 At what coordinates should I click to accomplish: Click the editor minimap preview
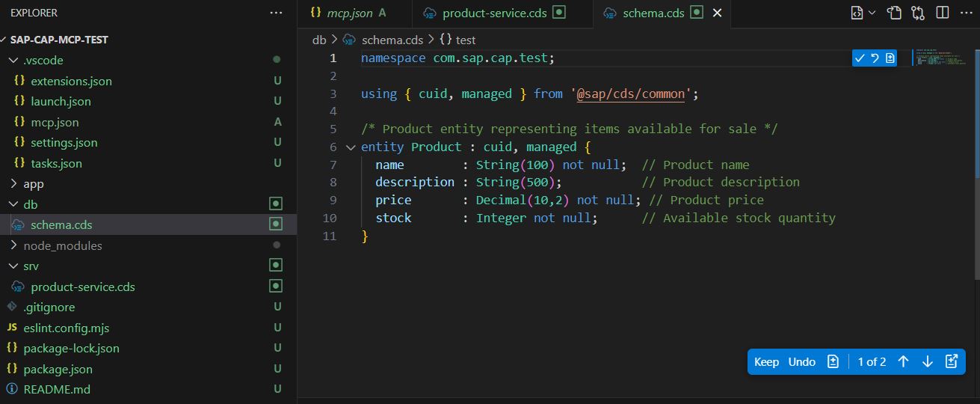coord(942,58)
